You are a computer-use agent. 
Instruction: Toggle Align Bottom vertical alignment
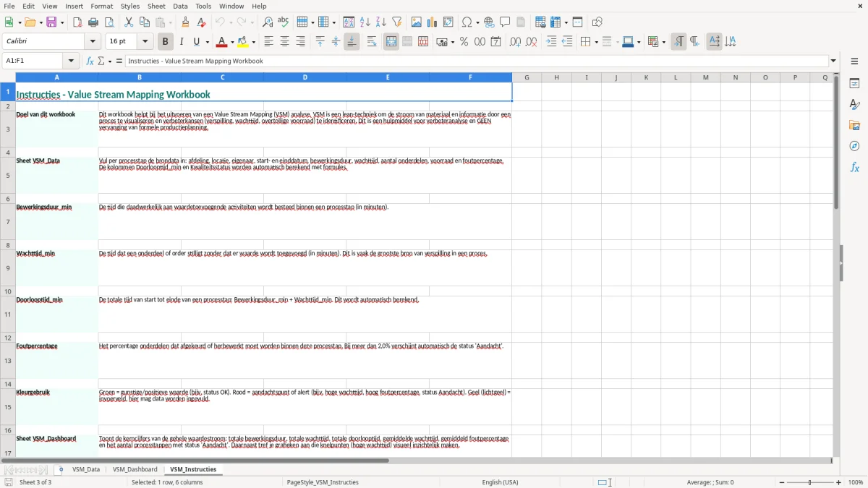point(352,42)
